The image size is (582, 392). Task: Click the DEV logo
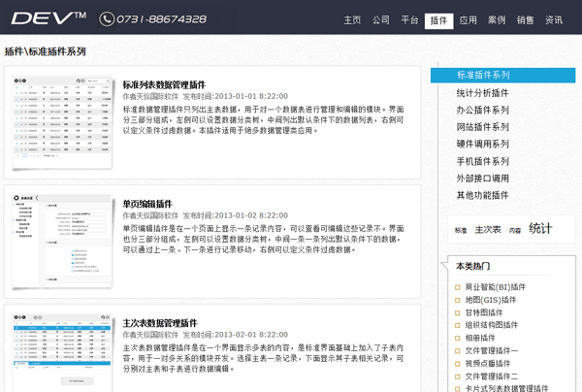point(48,18)
